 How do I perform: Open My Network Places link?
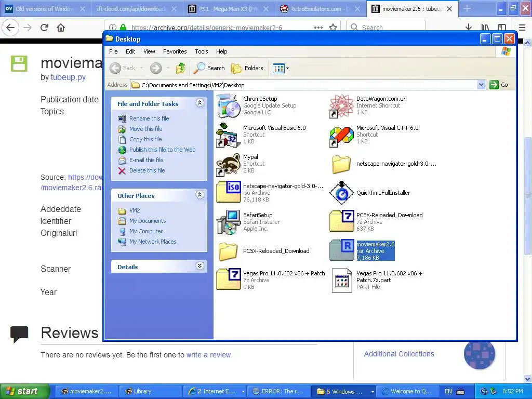(153, 242)
